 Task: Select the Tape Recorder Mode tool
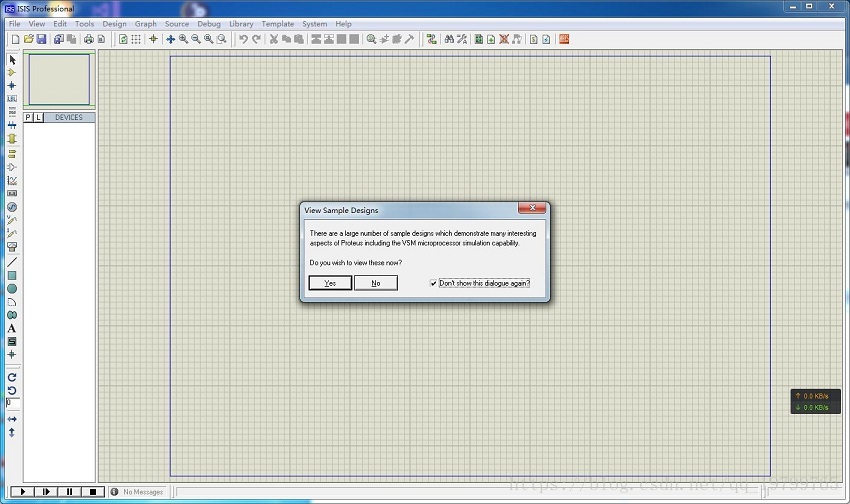[12, 193]
